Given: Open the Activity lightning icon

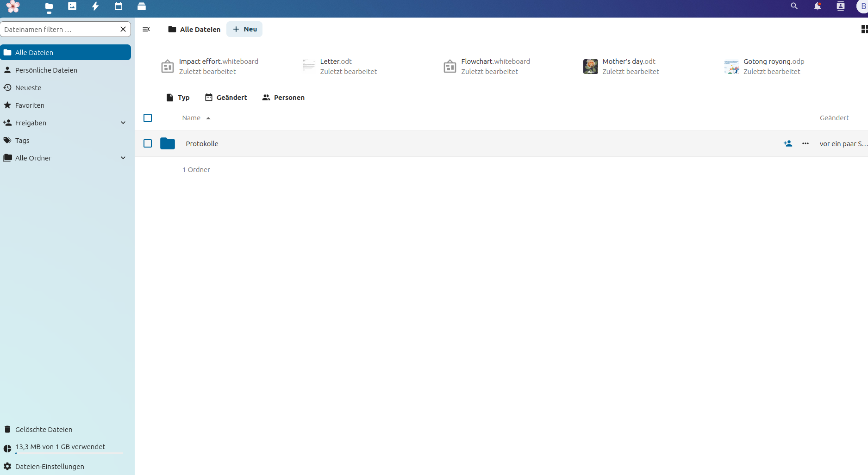Looking at the screenshot, I should point(95,6).
